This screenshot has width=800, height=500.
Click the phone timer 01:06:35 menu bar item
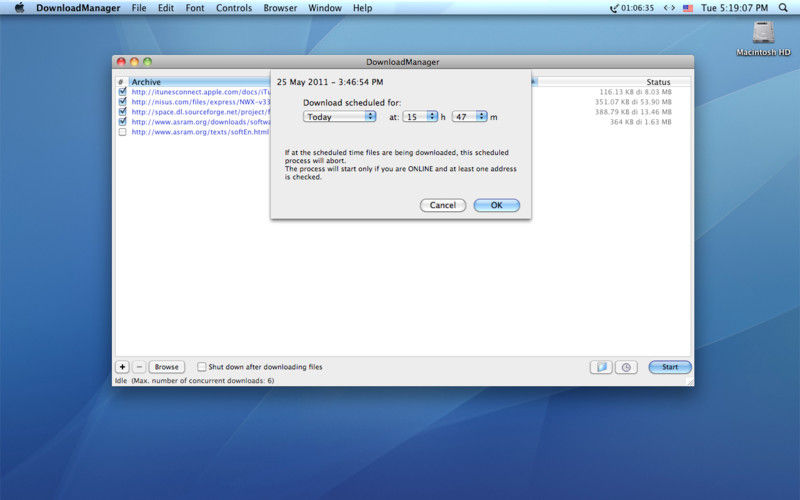pyautogui.click(x=632, y=8)
